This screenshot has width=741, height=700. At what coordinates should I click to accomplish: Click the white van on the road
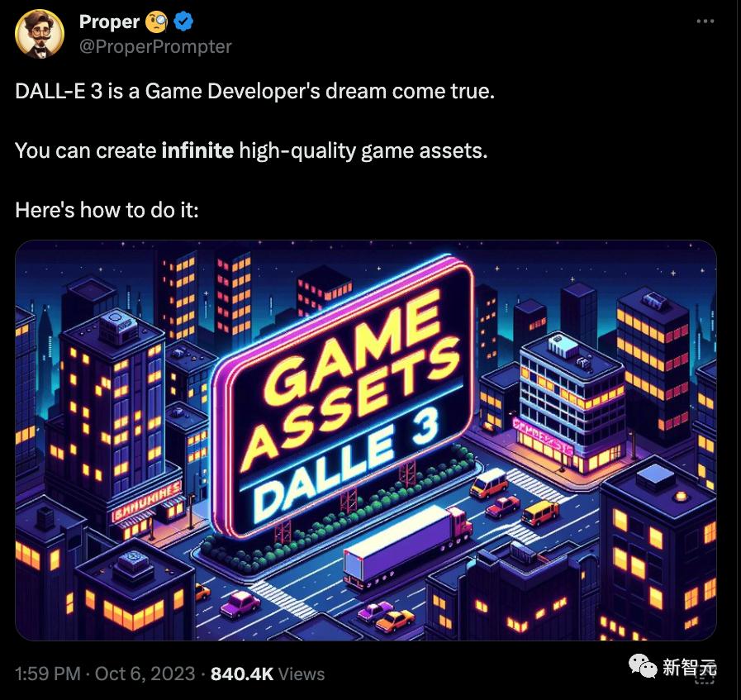pyautogui.click(x=488, y=481)
